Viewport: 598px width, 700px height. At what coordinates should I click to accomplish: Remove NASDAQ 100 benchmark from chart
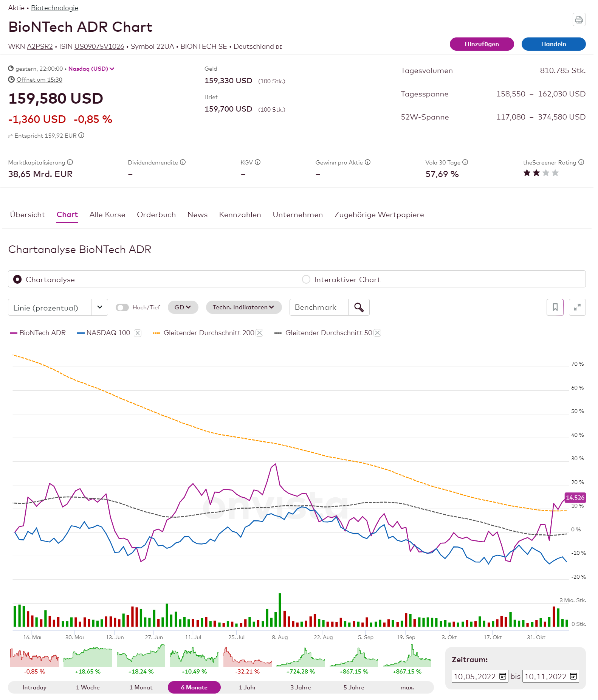pyautogui.click(x=138, y=333)
